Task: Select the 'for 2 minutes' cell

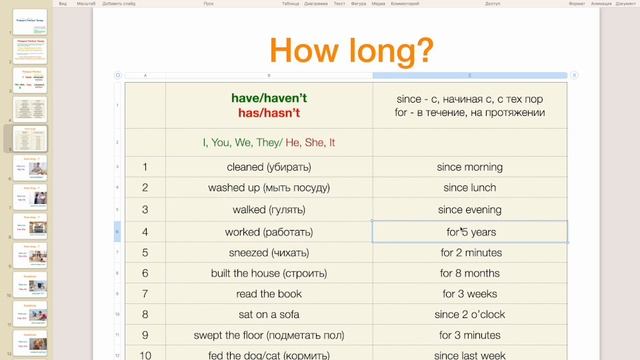Action: [470, 253]
